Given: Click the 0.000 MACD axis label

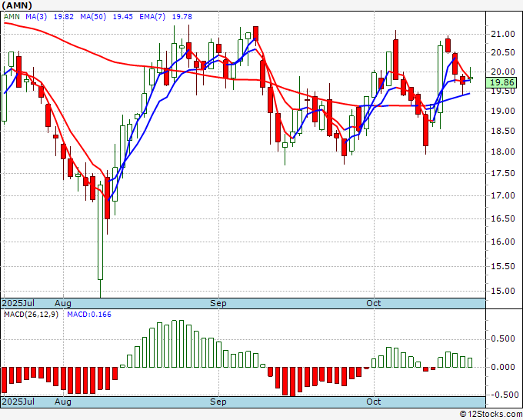Looking at the screenshot, I should (x=502, y=367).
